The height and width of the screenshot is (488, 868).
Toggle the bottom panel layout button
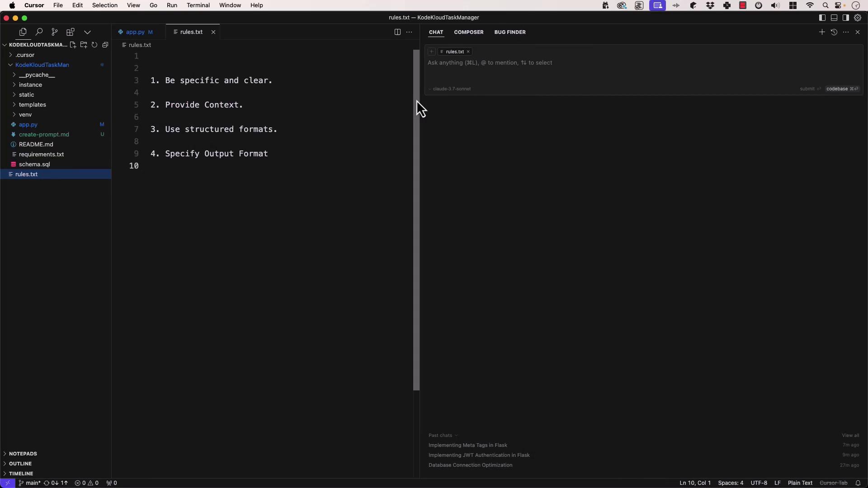(x=834, y=18)
